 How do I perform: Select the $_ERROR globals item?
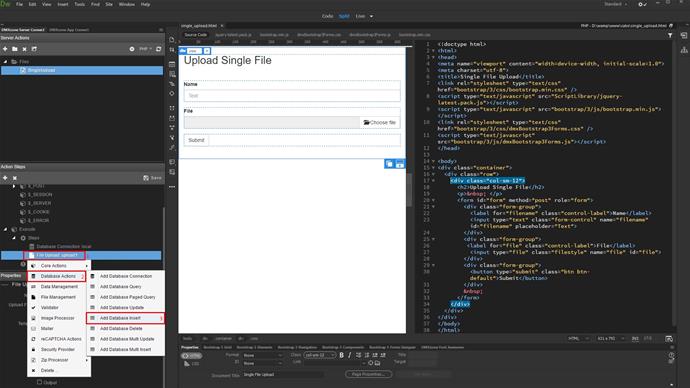(x=38, y=220)
